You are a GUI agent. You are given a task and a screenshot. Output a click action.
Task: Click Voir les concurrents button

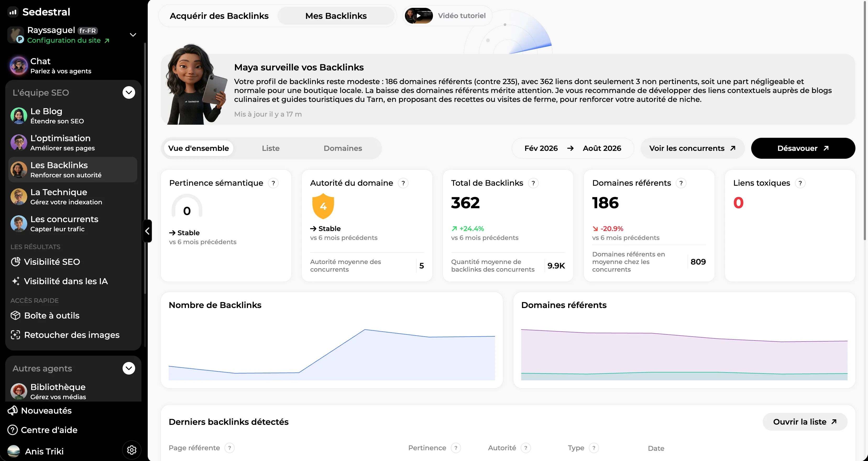(692, 148)
